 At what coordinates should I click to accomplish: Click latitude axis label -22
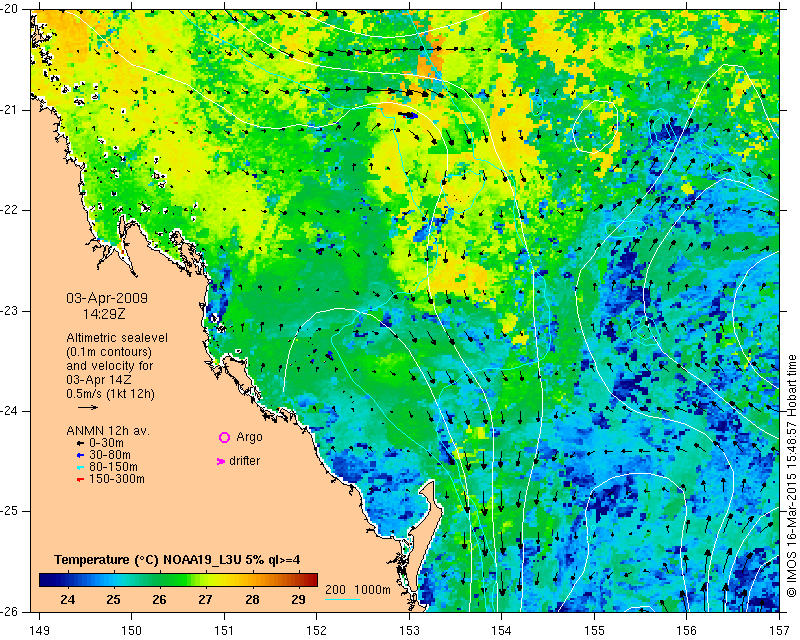tap(9, 210)
